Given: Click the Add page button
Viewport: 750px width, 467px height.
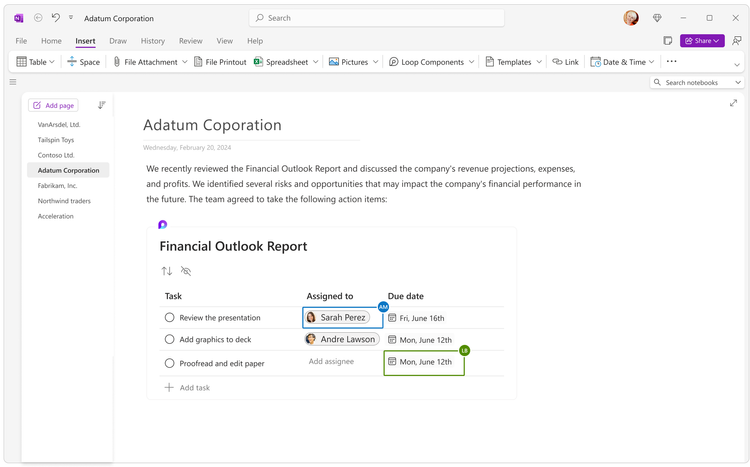Looking at the screenshot, I should pos(54,105).
